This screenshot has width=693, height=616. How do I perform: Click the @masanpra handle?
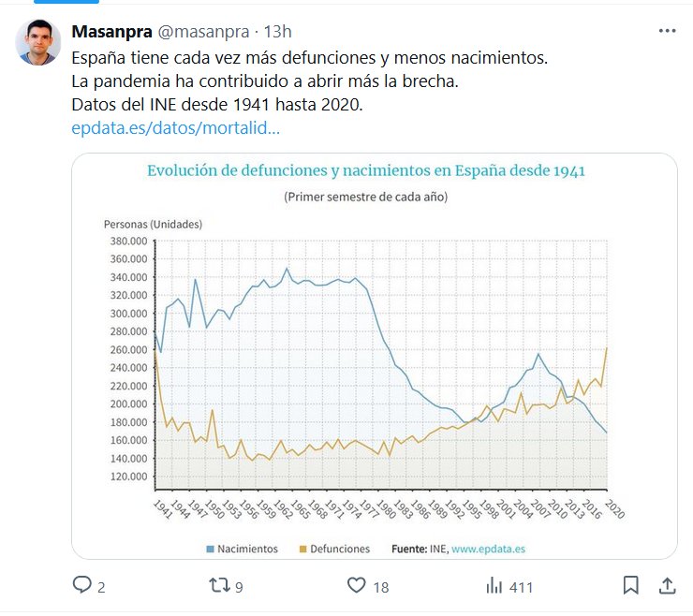click(x=201, y=32)
